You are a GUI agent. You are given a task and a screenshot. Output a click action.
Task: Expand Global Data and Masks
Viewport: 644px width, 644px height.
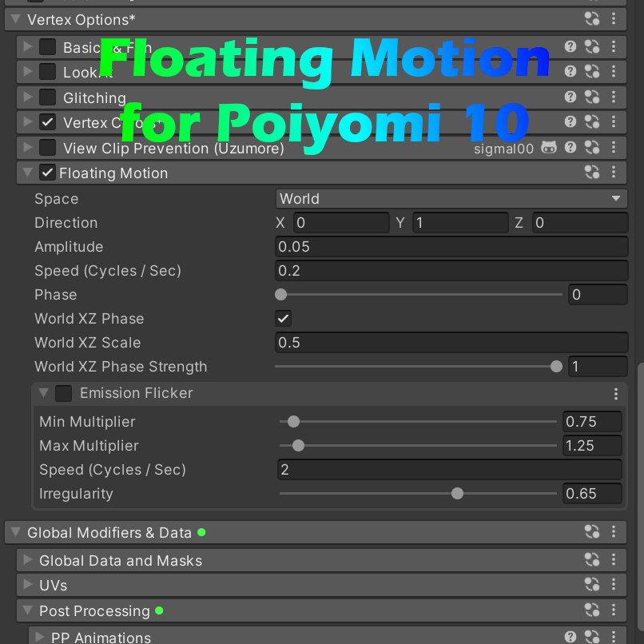click(27, 560)
